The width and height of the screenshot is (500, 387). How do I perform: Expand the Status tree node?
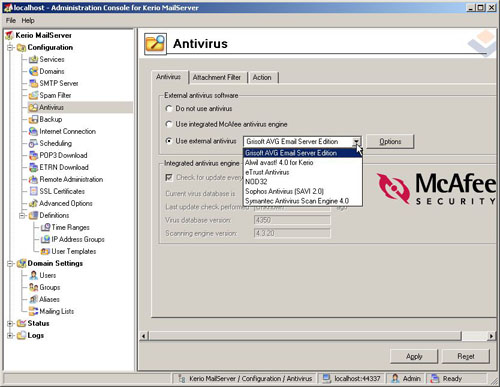point(10,324)
